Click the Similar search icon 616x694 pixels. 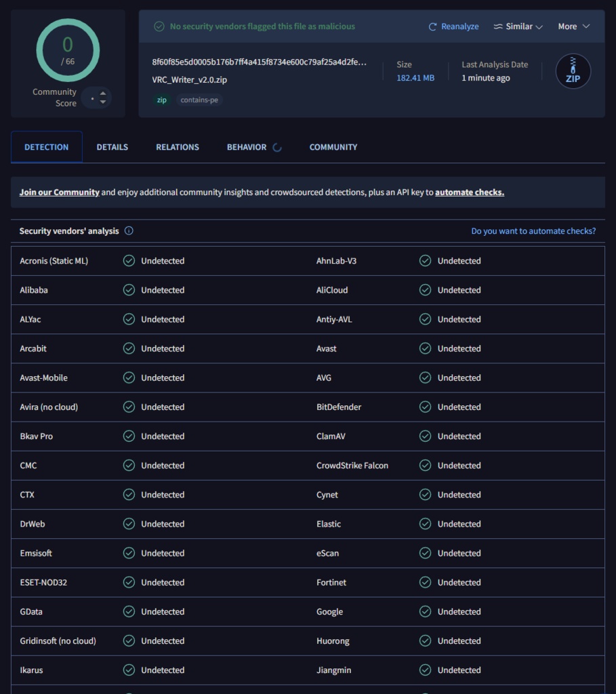498,26
